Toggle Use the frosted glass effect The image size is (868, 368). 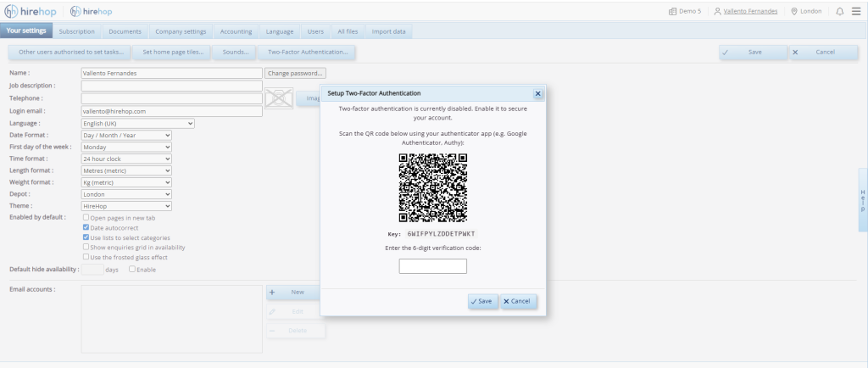86,257
